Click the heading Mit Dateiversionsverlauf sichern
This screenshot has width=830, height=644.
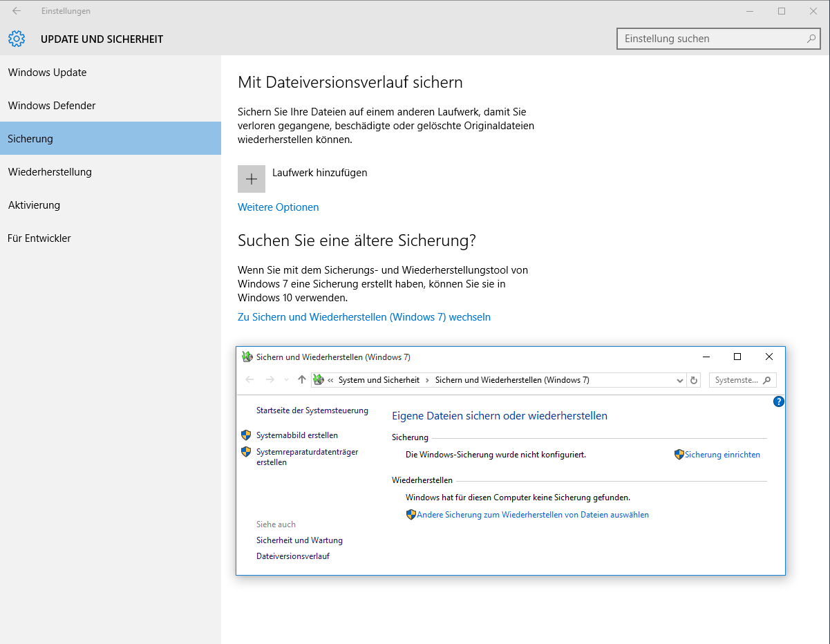tap(350, 82)
